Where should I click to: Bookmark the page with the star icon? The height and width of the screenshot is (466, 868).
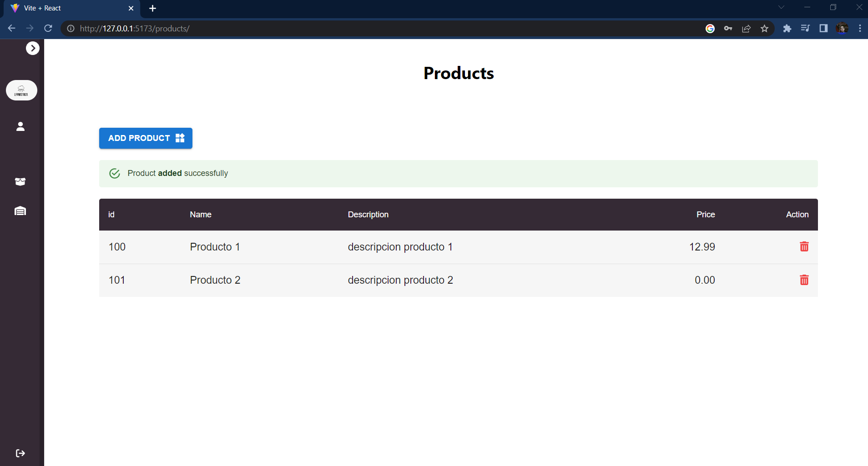(765, 28)
